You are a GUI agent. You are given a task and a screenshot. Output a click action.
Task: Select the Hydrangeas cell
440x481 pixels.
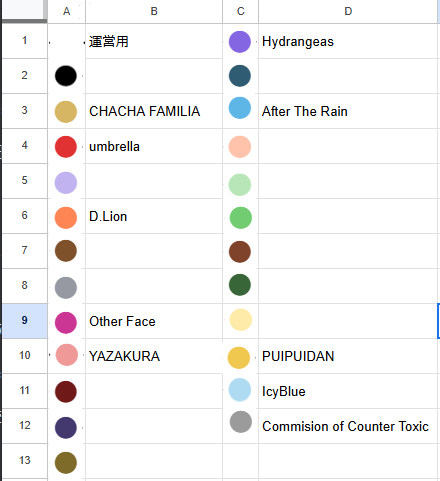point(348,41)
